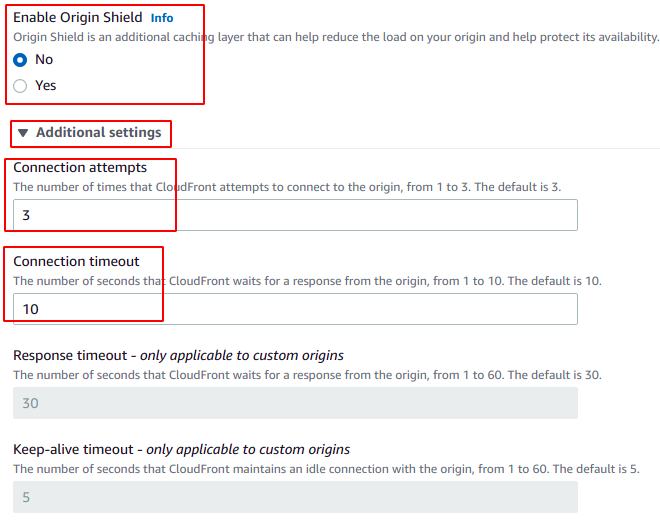This screenshot has height=529, width=660.
Task: Click the disabled Response timeout field
Action: tap(295, 402)
